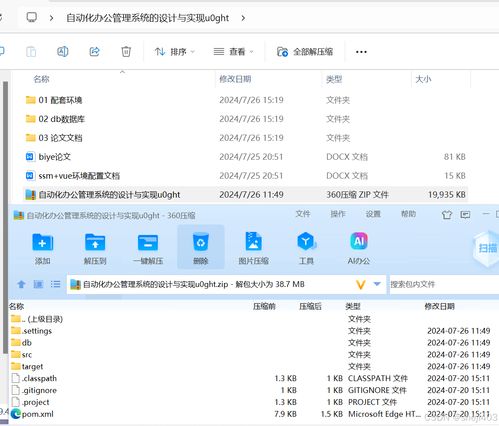This screenshot has width=499, height=426.
Task: Click the 修改日期 column header in 360压缩
Action: [439, 306]
